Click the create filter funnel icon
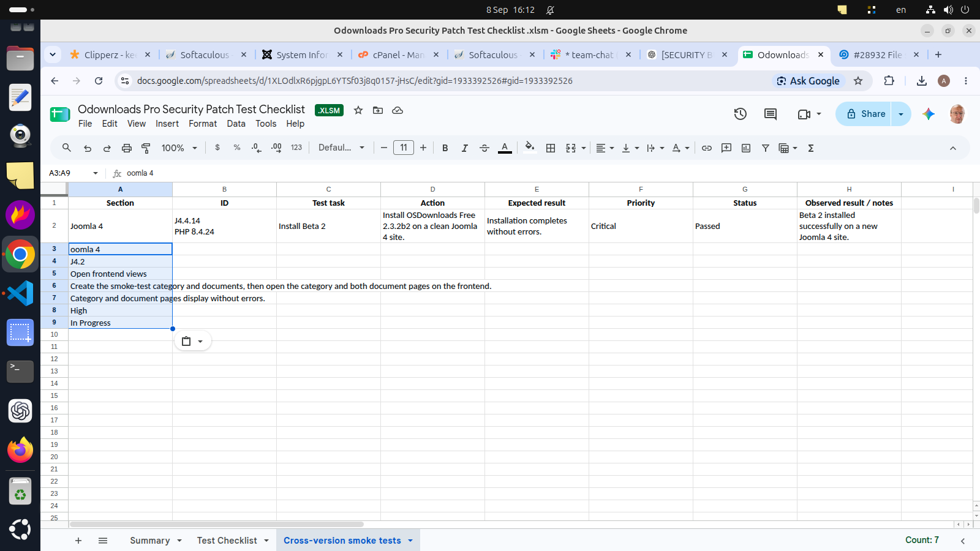This screenshot has width=980, height=551. [766, 148]
